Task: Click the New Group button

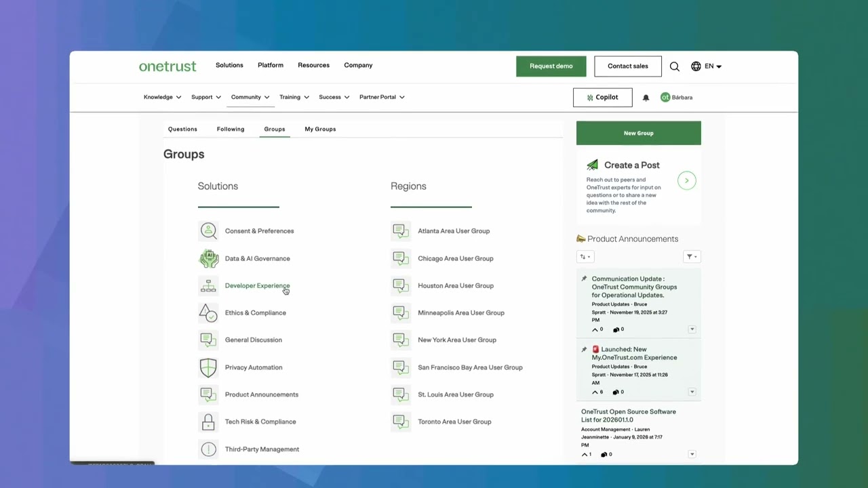Action: 639,133
